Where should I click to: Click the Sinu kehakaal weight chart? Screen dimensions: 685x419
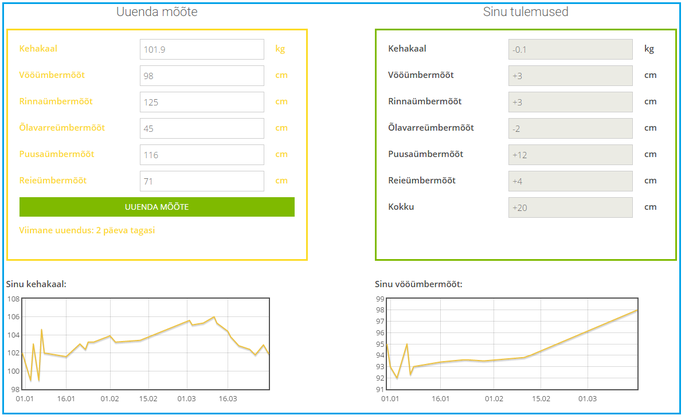tap(145, 344)
